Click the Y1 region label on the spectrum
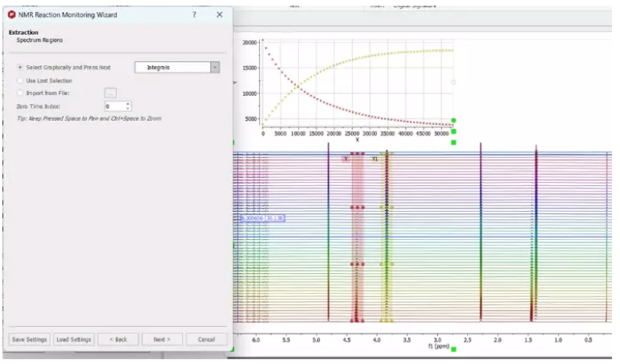 coord(374,159)
